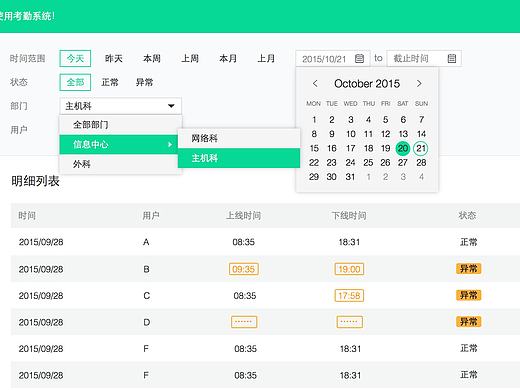Click the 17:58 logout time for user C
Screen dimensions: 520x390
pyautogui.click(x=349, y=296)
